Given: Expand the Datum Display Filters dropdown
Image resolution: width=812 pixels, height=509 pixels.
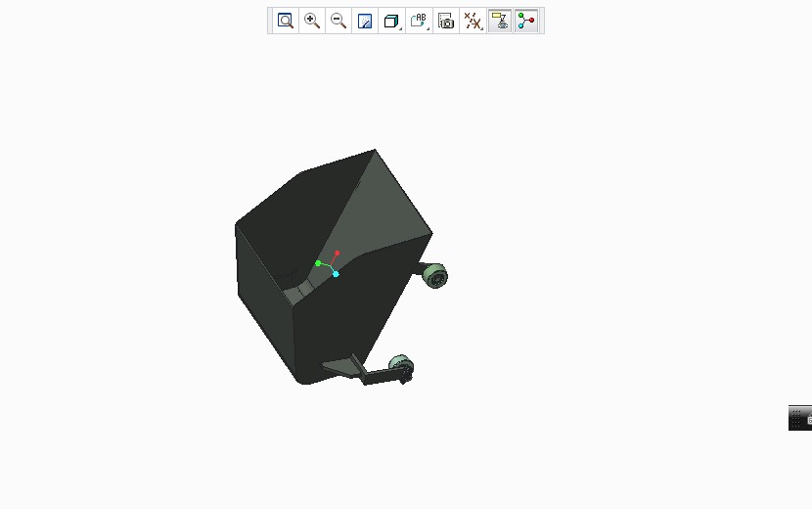Looking at the screenshot, I should pyautogui.click(x=473, y=21).
